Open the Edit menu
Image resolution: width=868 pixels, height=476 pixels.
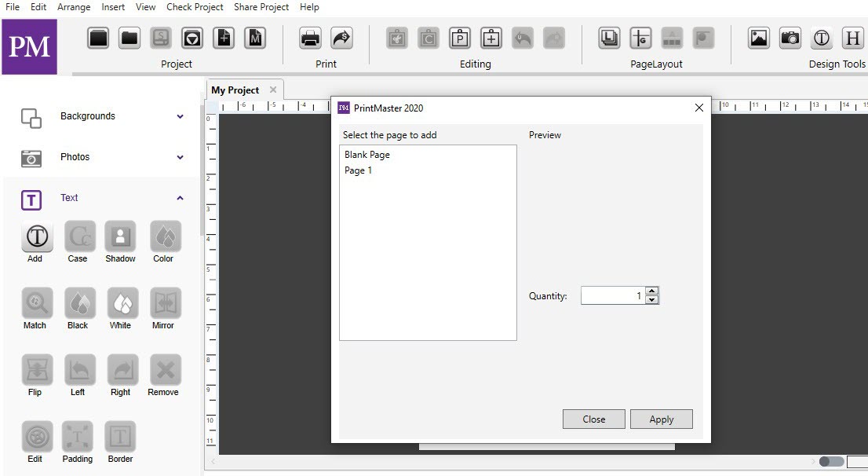click(x=38, y=7)
